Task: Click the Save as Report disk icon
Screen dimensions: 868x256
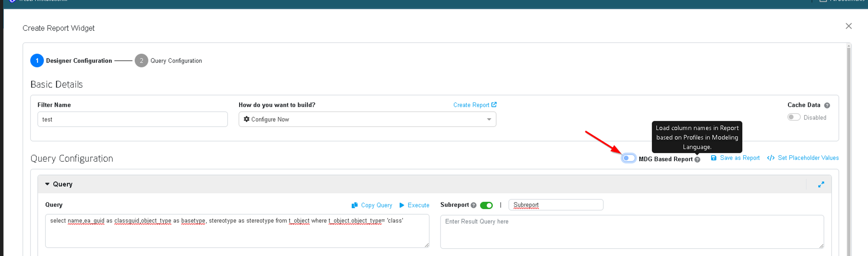Action: click(x=714, y=158)
